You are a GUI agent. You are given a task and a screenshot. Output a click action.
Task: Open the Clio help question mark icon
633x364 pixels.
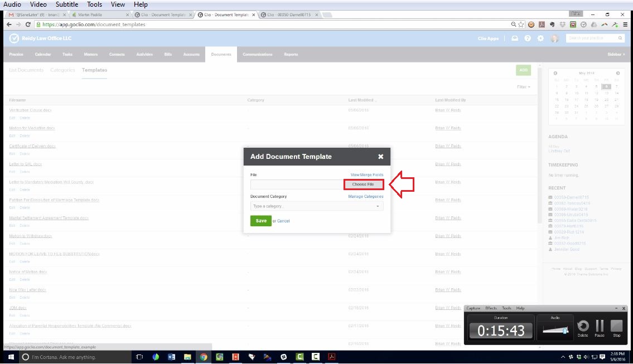pyautogui.click(x=528, y=38)
